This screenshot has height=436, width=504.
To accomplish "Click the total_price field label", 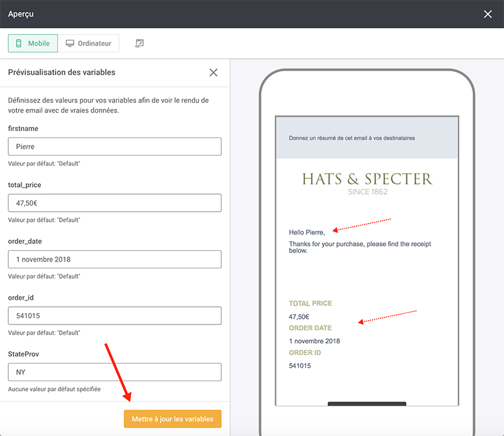I will click(25, 185).
